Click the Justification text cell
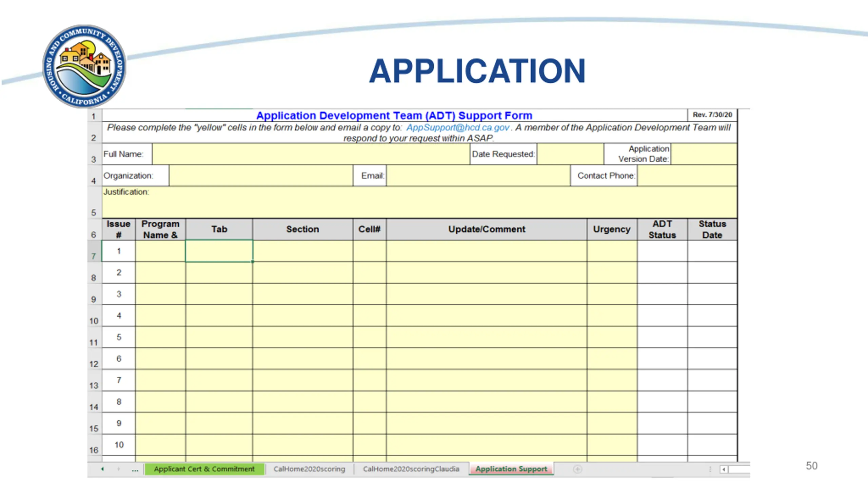This screenshot has height=488, width=868. [x=420, y=202]
